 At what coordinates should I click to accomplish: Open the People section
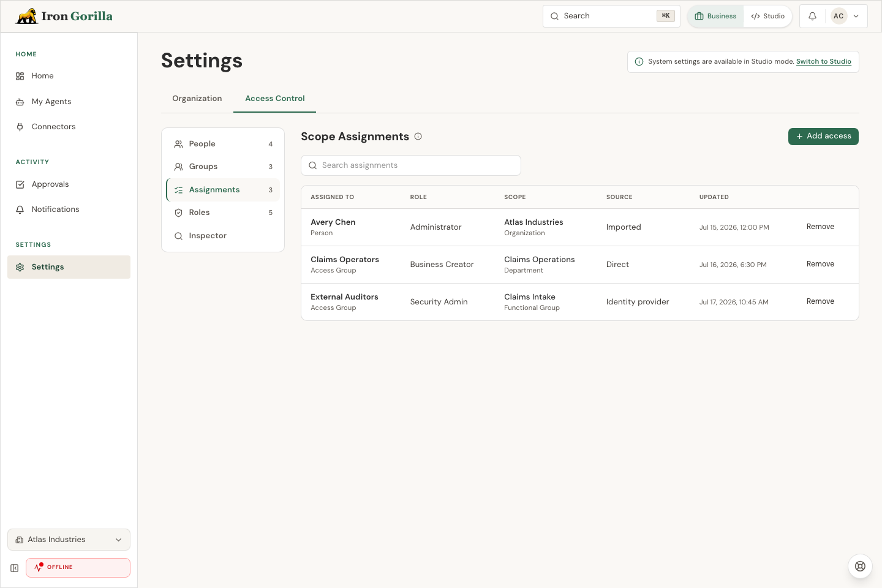coord(223,144)
